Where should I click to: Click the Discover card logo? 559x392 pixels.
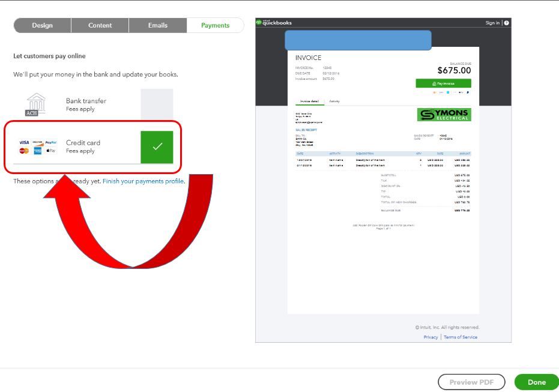click(37, 142)
